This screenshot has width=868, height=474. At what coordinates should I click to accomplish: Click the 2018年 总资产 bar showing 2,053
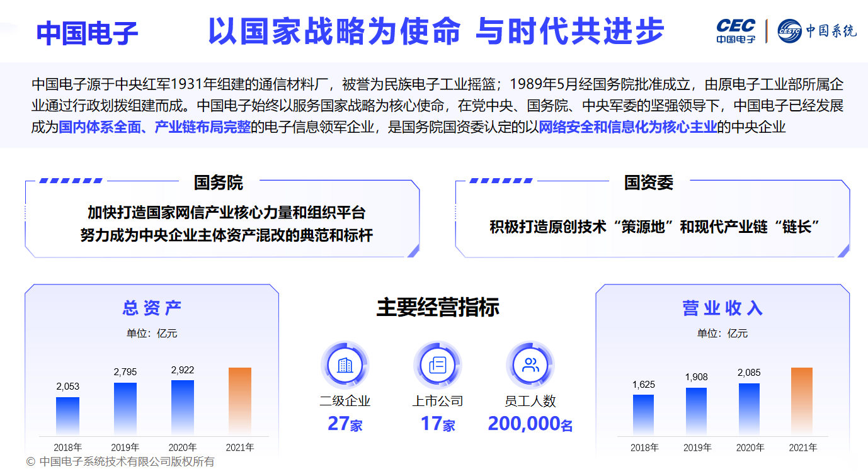pos(67,416)
